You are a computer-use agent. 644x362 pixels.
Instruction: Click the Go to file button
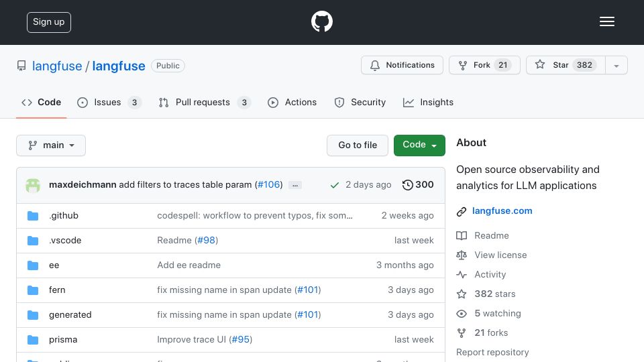tap(358, 145)
